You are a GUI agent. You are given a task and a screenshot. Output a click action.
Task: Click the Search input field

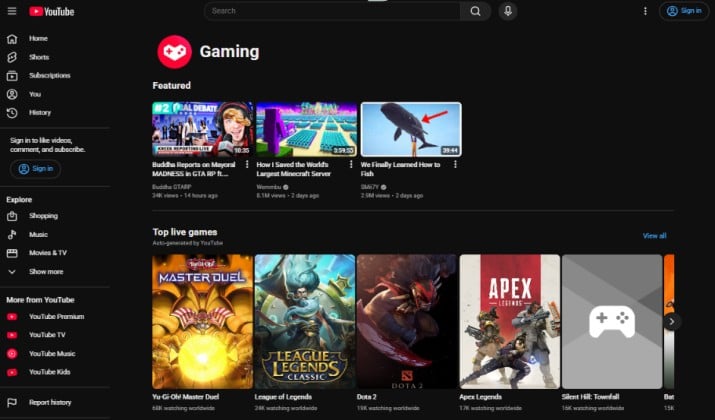[332, 11]
